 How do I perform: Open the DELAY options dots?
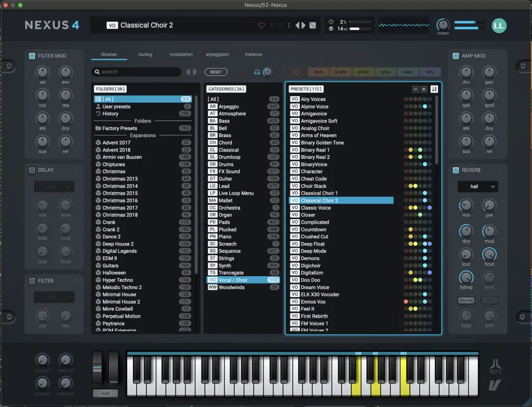pyautogui.click(x=77, y=170)
